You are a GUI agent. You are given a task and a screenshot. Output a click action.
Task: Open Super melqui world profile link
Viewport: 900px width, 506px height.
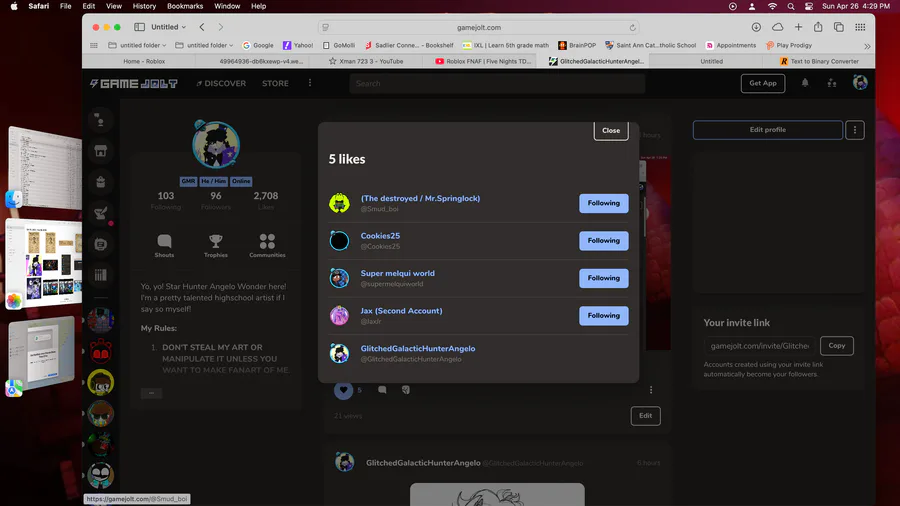(397, 273)
